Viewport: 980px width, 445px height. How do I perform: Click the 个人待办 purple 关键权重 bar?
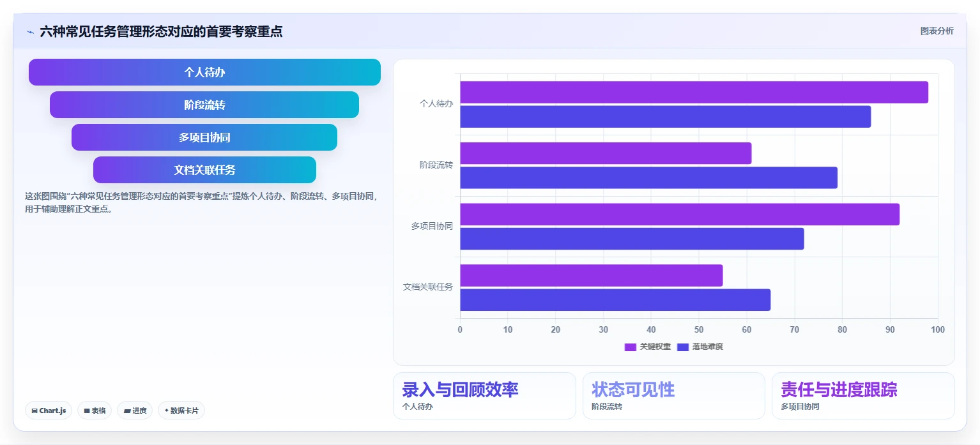[x=694, y=92]
